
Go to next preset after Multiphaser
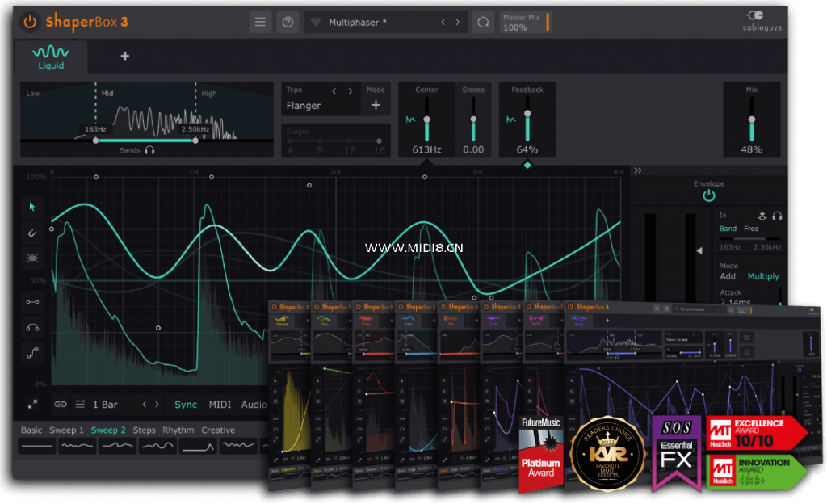pyautogui.click(x=458, y=23)
